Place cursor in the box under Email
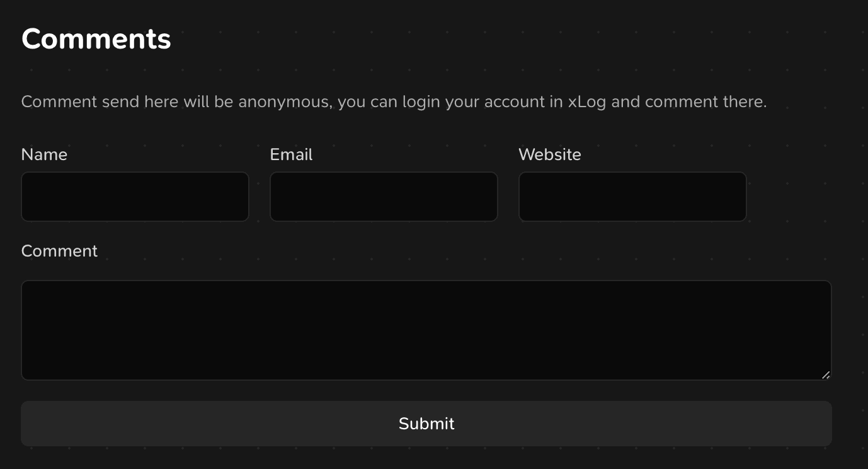Image resolution: width=868 pixels, height=469 pixels. (x=384, y=197)
